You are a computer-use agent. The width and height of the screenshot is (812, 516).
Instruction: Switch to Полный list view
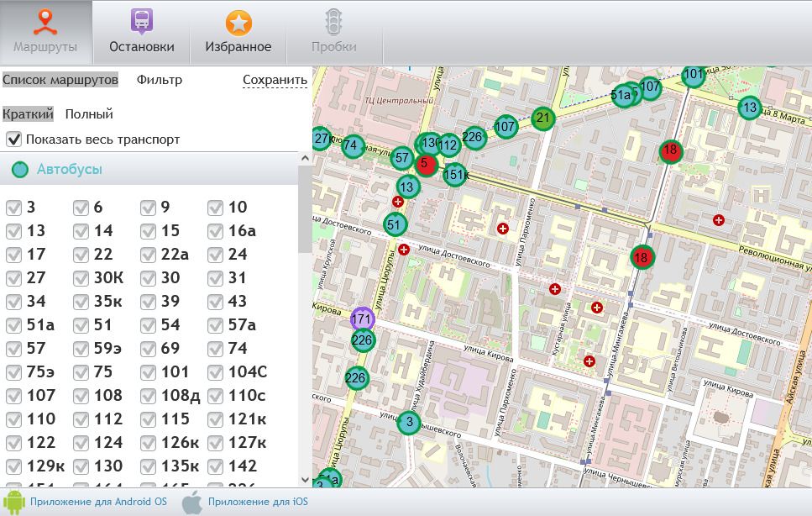pos(89,114)
